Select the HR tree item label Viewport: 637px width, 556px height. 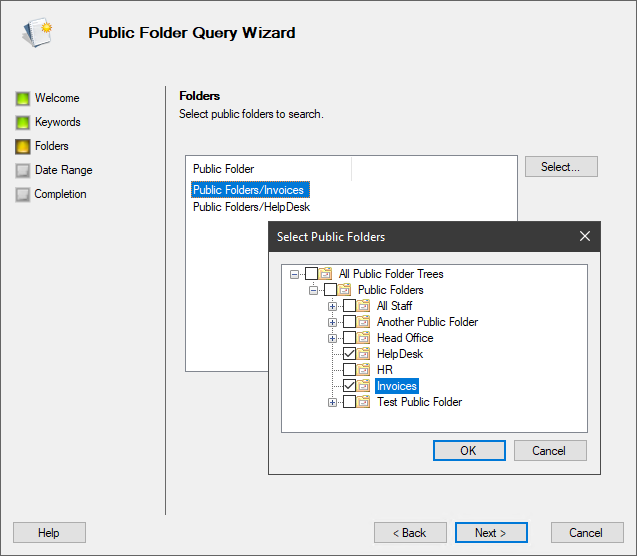[384, 370]
